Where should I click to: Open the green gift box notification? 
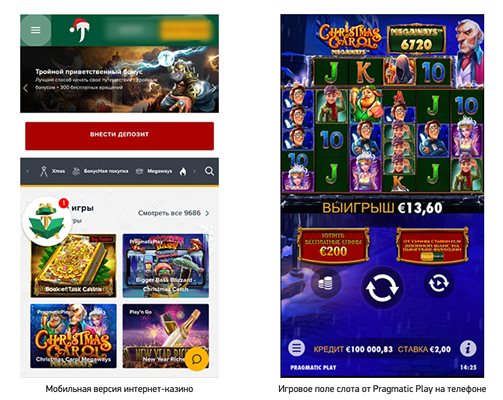pos(46,221)
